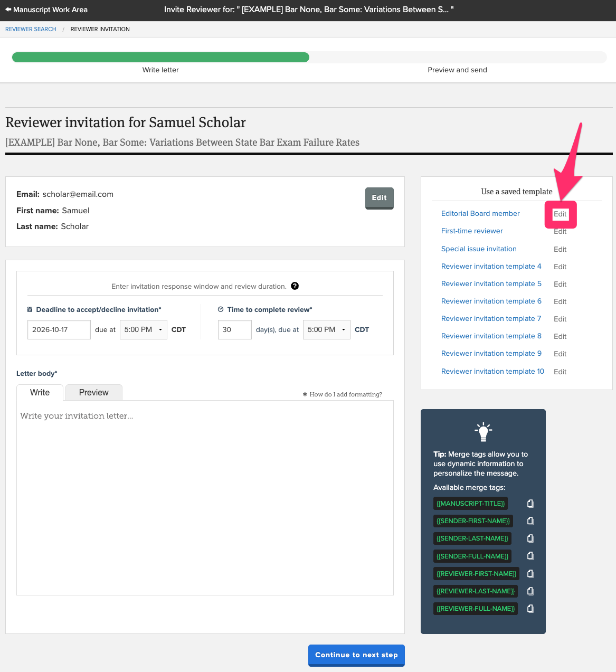Viewport: 616px width, 672px height.
Task: Select Reviewer invitation template 8
Action: tap(491, 336)
